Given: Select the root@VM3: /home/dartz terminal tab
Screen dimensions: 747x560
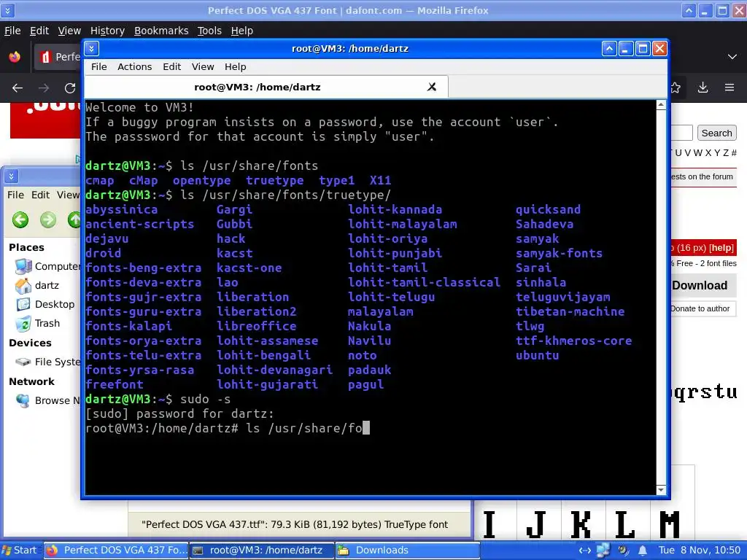Looking at the screenshot, I should click(x=258, y=87).
